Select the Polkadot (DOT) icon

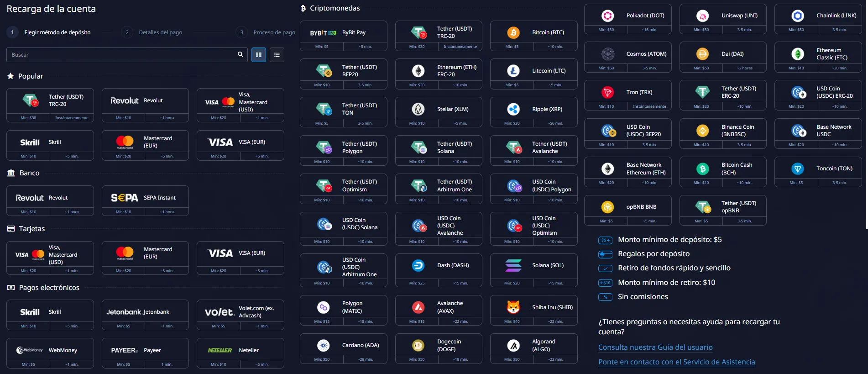pos(607,16)
